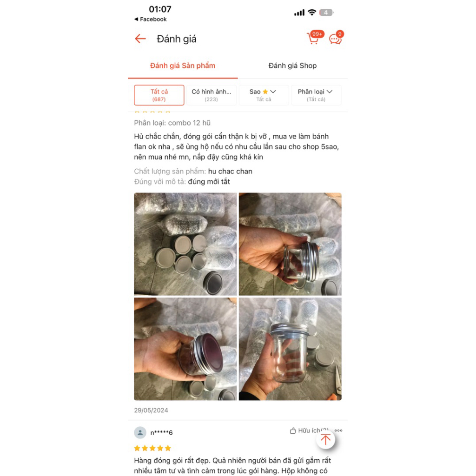
Task: Expand the Phân loại dropdown filter
Action: [x=316, y=95]
